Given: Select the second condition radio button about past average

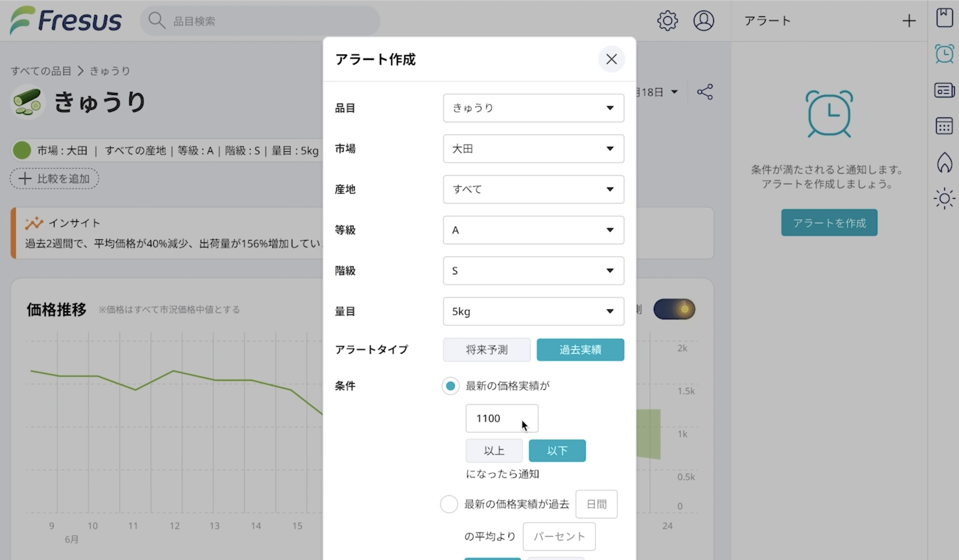Looking at the screenshot, I should point(449,504).
